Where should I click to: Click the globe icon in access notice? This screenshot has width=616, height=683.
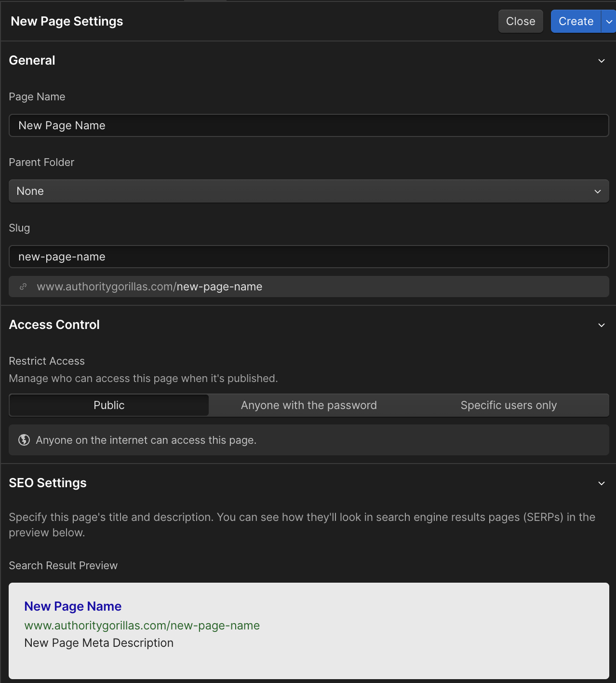pyautogui.click(x=24, y=440)
